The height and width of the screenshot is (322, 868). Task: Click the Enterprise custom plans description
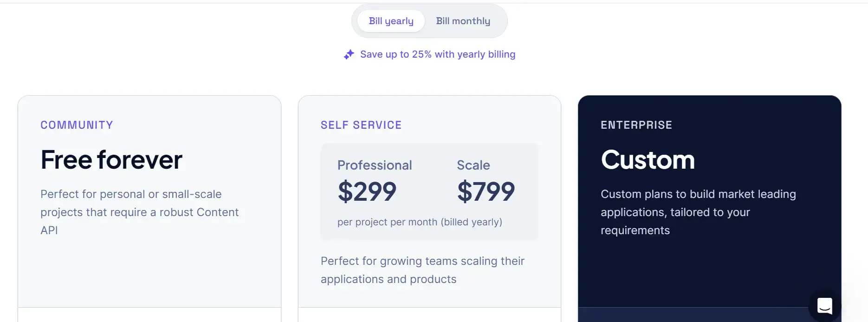pos(698,212)
